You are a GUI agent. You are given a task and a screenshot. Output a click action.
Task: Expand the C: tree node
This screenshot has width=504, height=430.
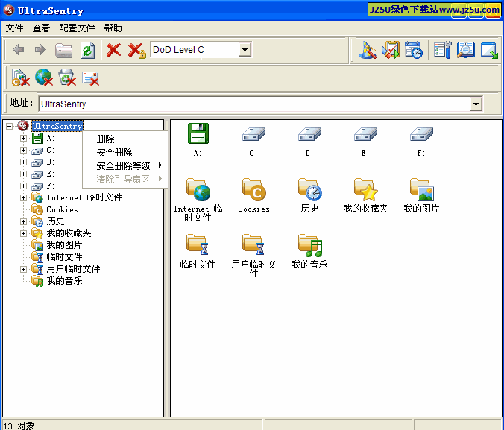23,150
